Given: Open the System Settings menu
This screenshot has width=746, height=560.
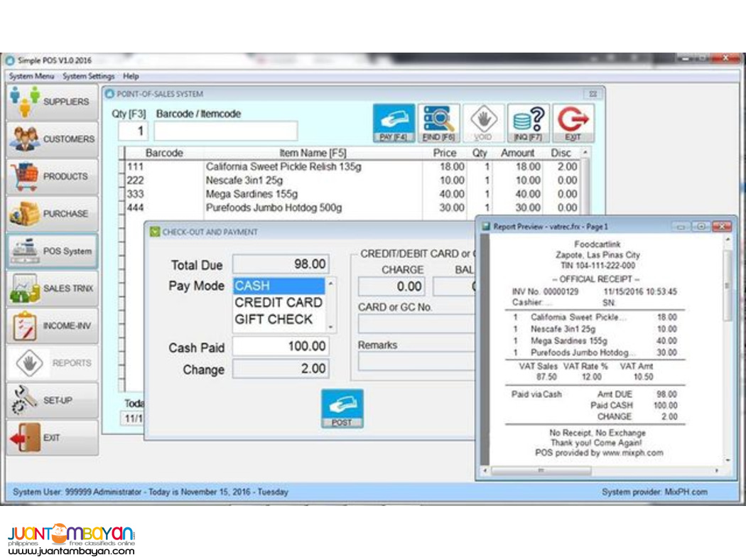Looking at the screenshot, I should click(x=89, y=76).
